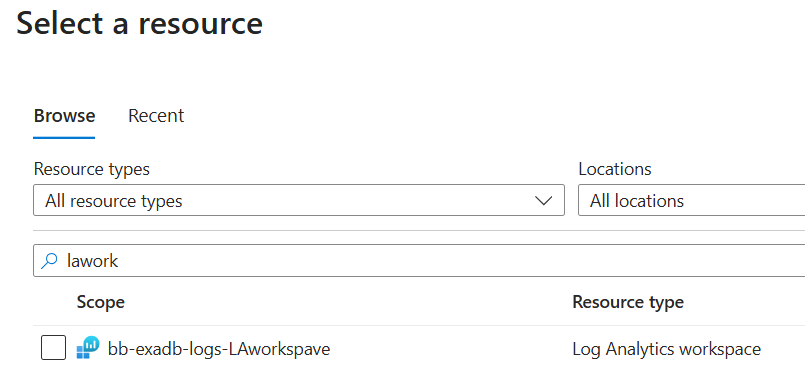Click the chevron arrow in Resource types box
This screenshot has width=805, height=367.
(x=543, y=200)
